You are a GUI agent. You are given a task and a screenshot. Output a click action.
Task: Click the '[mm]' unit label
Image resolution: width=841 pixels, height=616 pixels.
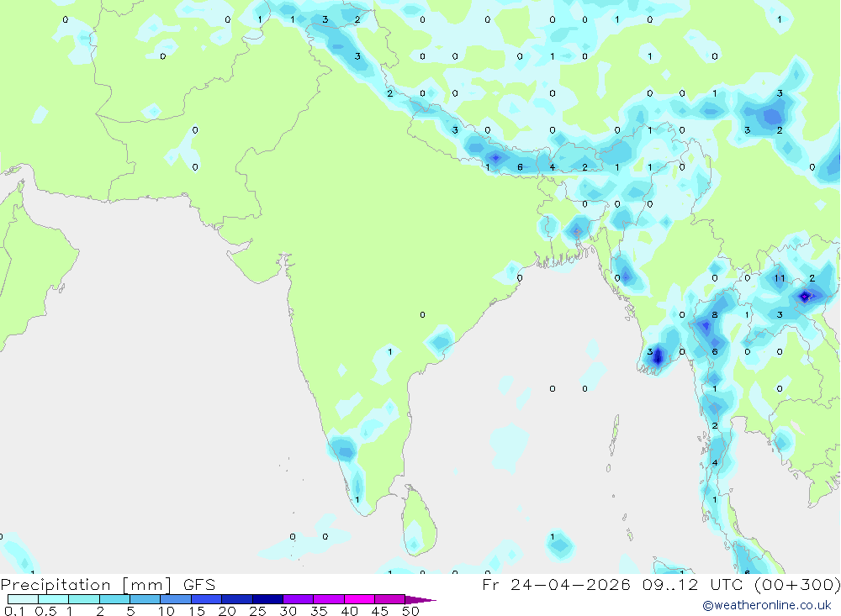click(146, 585)
